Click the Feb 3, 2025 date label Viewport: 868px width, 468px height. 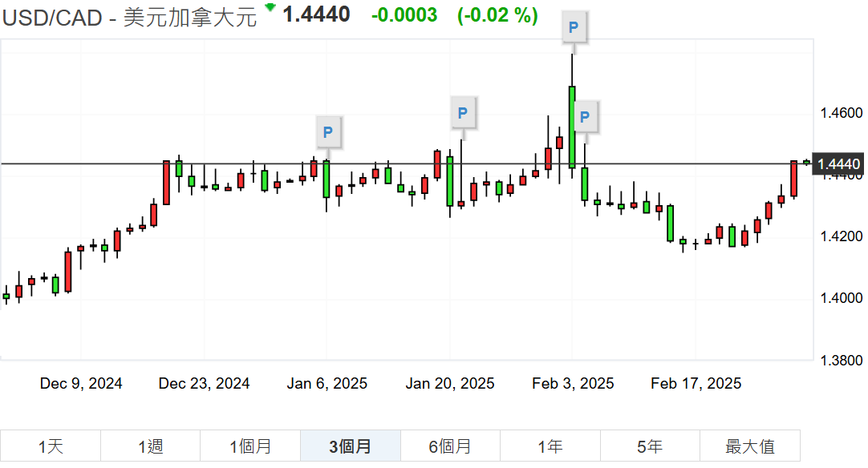pyautogui.click(x=573, y=383)
